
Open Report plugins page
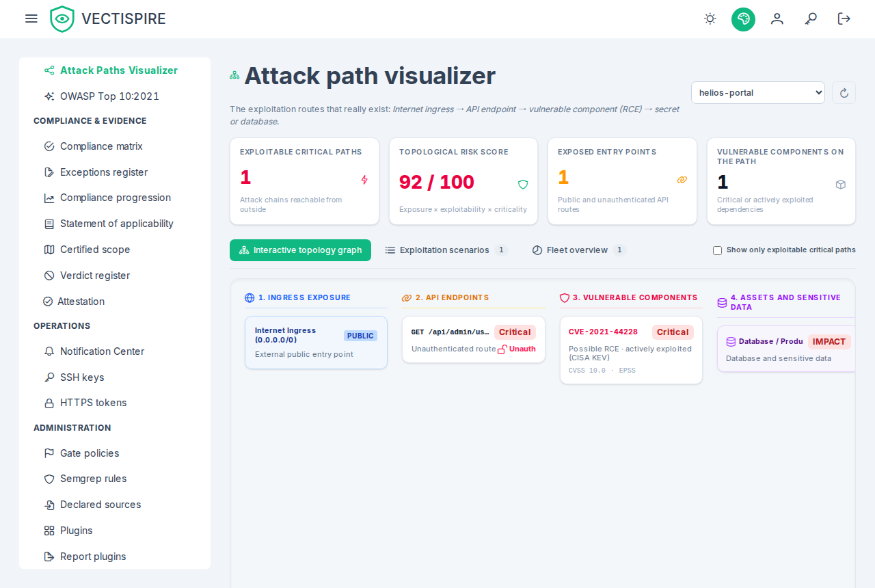coord(115,557)
